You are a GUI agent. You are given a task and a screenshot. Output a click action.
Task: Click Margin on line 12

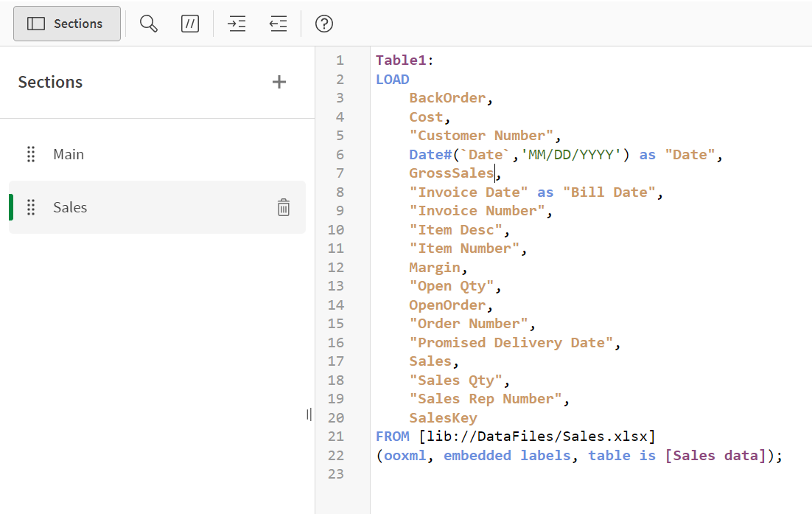tap(435, 268)
